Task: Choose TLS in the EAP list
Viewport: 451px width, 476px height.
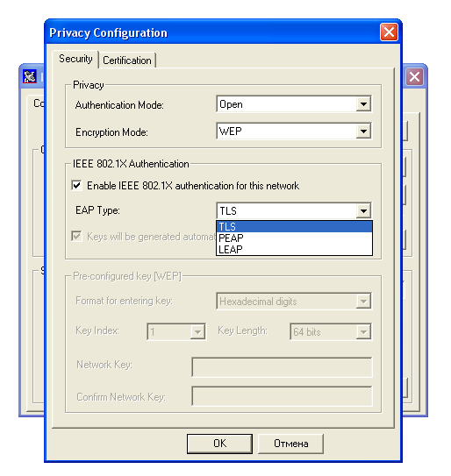Action: (x=294, y=226)
